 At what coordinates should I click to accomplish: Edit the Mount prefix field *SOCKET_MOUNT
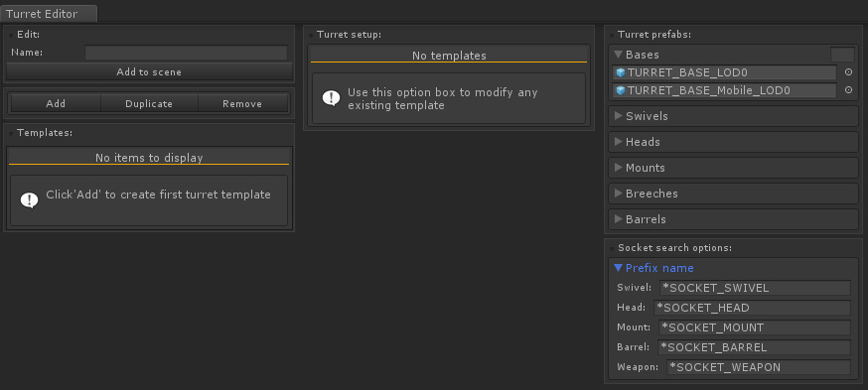[755, 327]
